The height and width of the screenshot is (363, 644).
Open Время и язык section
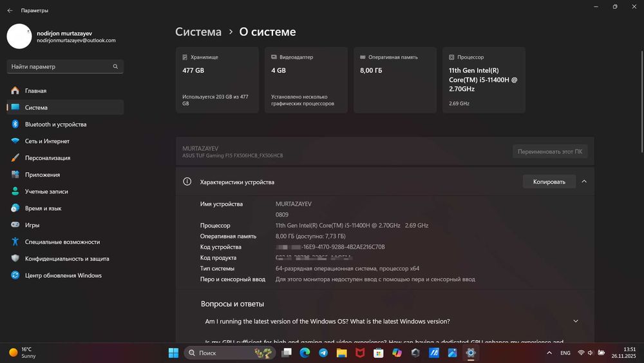65,208
